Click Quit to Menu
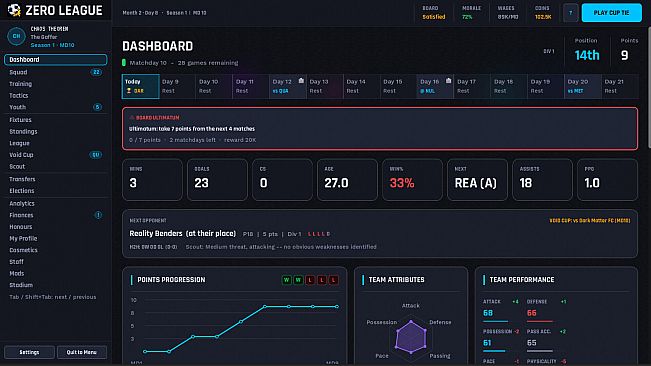 tap(82, 352)
